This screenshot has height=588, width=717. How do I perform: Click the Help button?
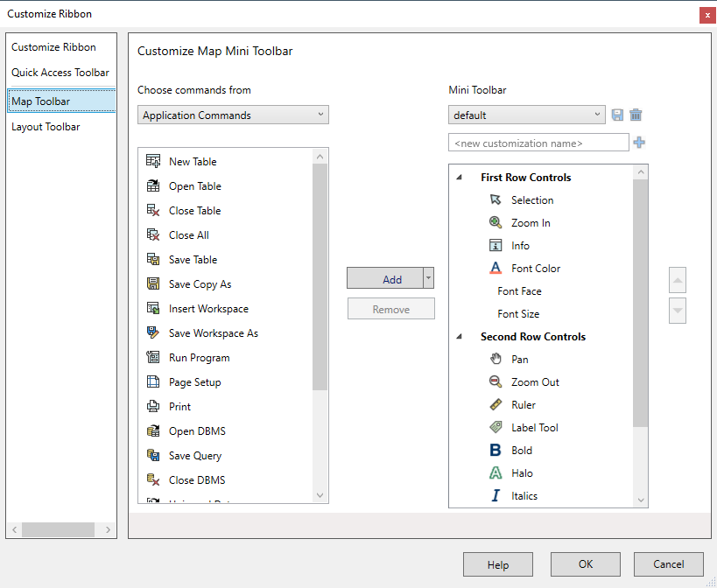pos(497,564)
